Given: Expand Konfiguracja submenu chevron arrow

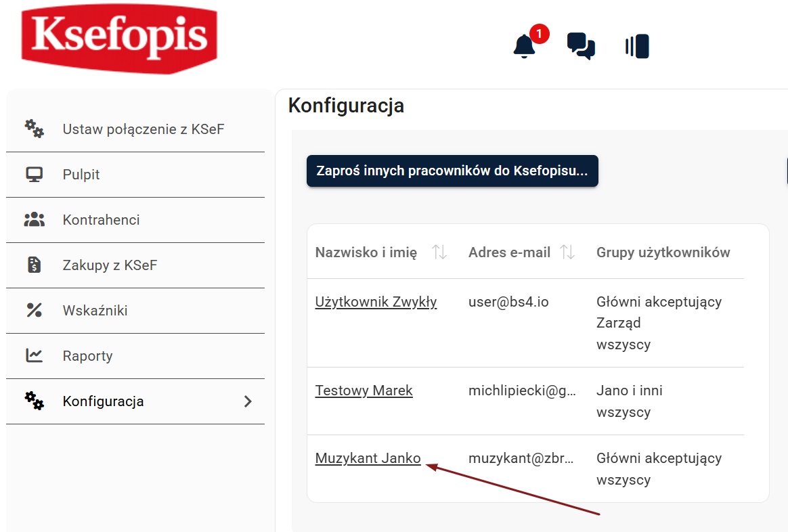Looking at the screenshot, I should coord(248,401).
